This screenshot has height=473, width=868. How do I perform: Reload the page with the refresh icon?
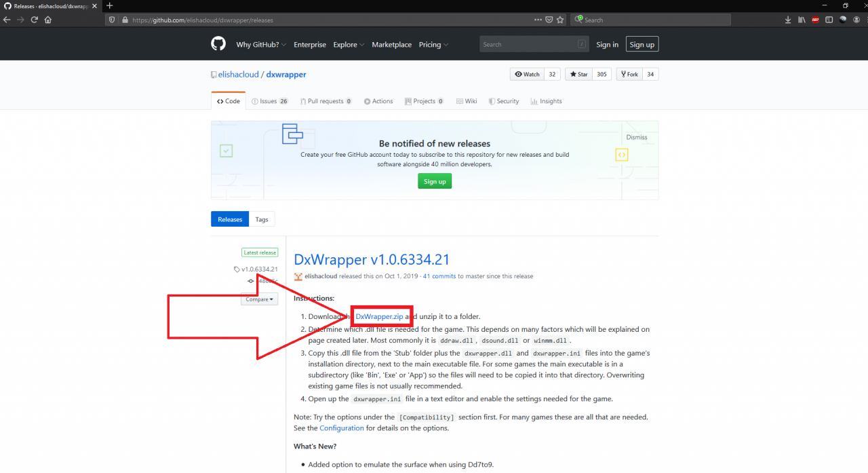(x=34, y=20)
